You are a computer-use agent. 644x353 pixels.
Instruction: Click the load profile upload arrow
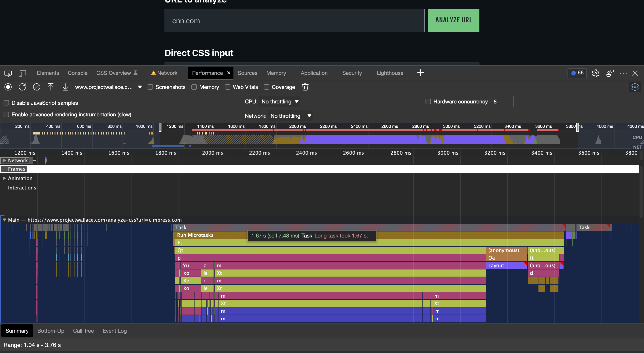(51, 87)
